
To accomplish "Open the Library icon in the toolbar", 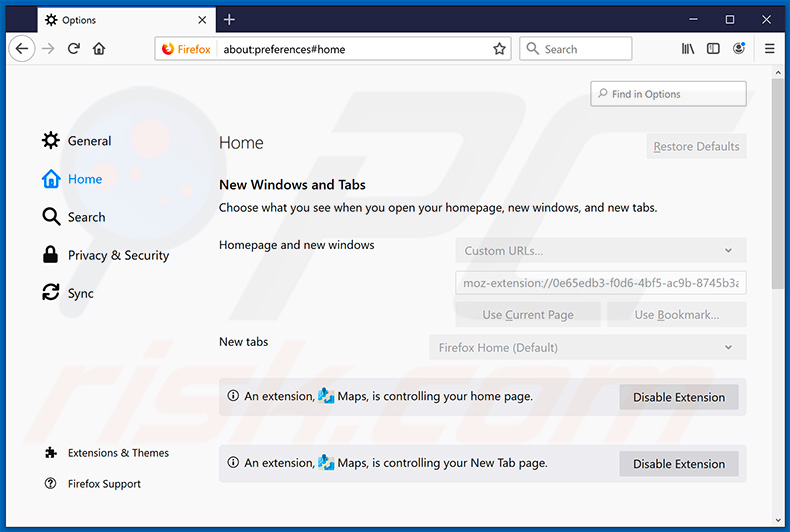I will click(x=687, y=48).
